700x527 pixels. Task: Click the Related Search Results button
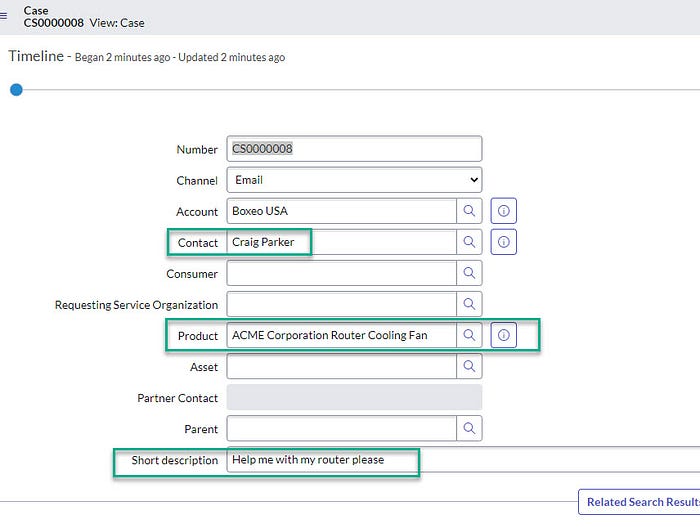(640, 502)
